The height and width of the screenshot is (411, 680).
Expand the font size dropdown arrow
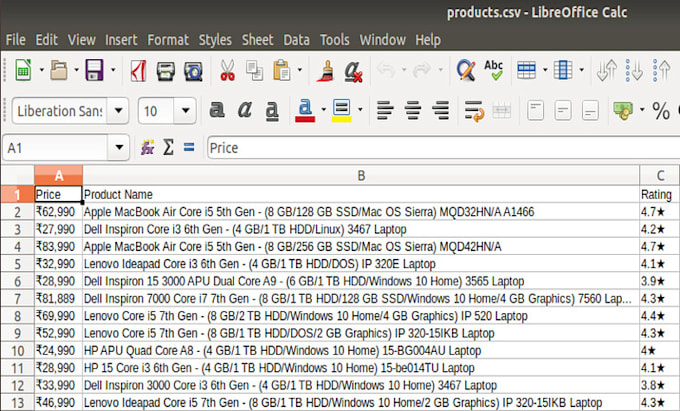pyautogui.click(x=186, y=111)
